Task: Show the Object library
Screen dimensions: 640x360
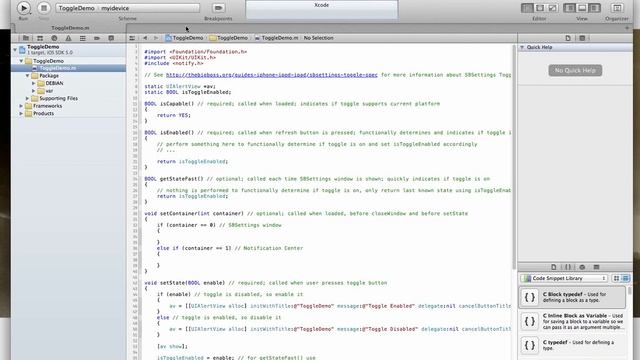Action: (x=582, y=267)
